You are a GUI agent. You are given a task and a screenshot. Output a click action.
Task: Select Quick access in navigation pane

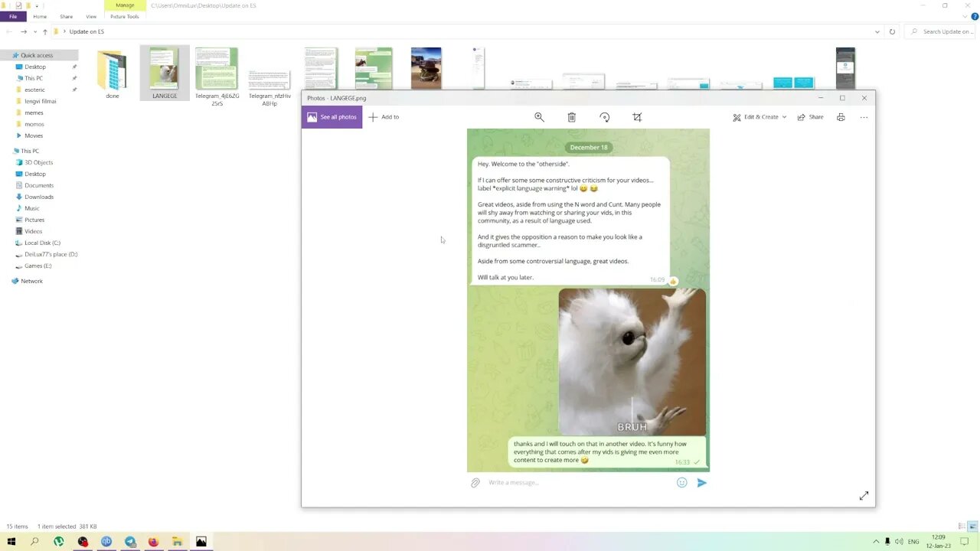click(x=37, y=55)
